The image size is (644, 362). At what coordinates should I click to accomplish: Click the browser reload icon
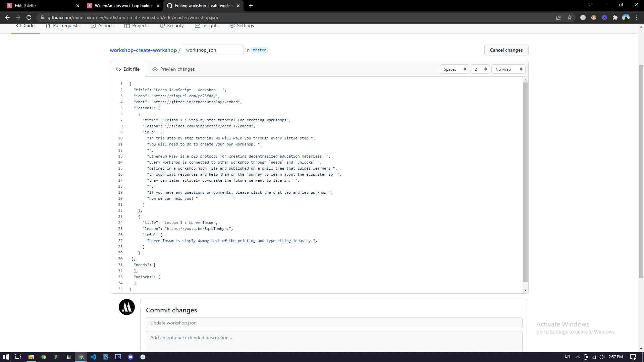coord(29,17)
